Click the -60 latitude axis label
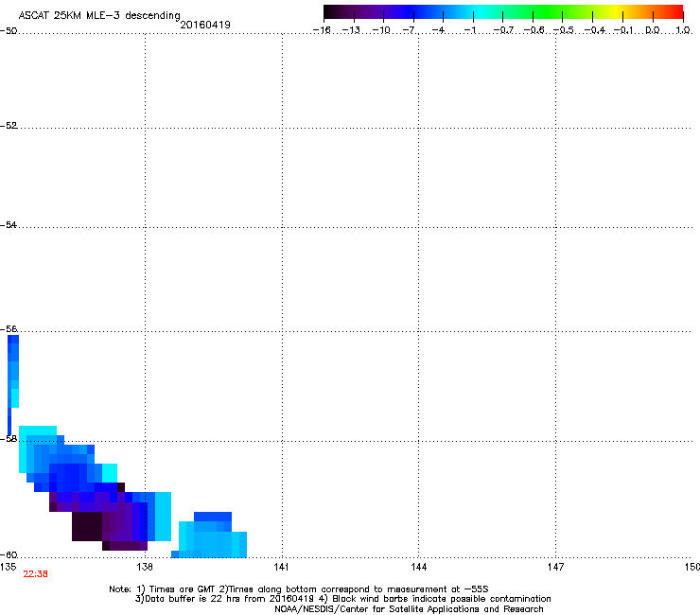The height and width of the screenshot is (615, 700). pyautogui.click(x=9, y=555)
